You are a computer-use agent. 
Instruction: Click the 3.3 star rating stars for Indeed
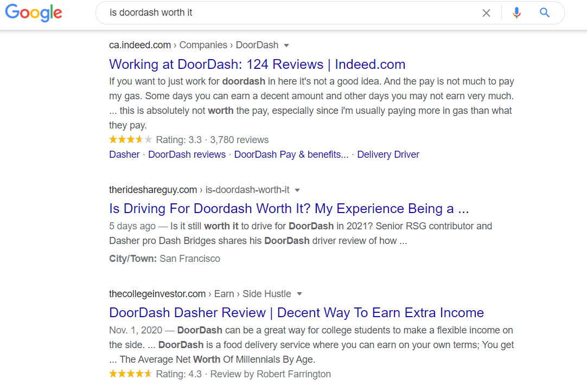pos(130,139)
